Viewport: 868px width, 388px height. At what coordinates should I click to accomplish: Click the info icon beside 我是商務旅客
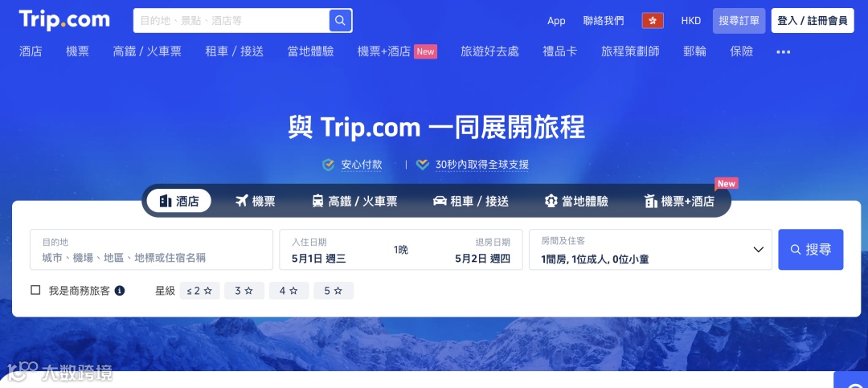120,291
